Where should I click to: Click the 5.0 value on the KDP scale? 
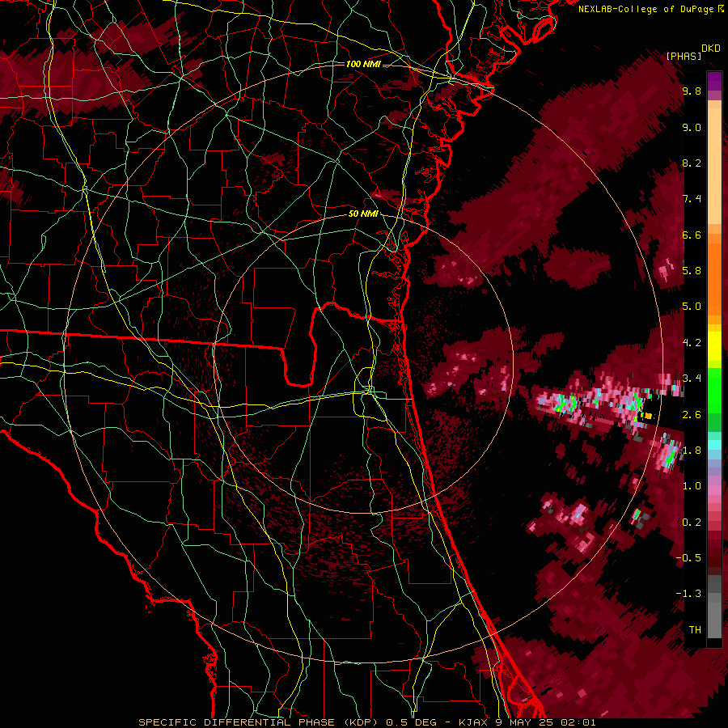(692, 307)
